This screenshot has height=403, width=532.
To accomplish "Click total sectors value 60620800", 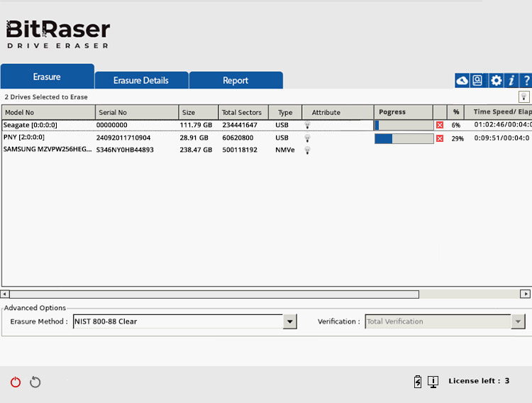I will pyautogui.click(x=238, y=138).
